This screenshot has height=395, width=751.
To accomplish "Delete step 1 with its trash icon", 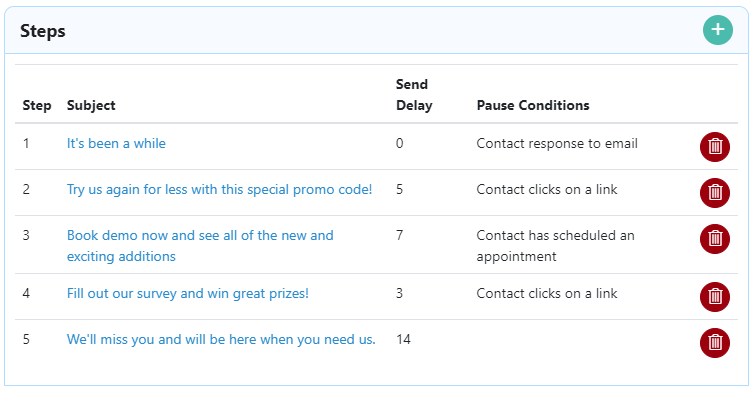I will pos(715,147).
